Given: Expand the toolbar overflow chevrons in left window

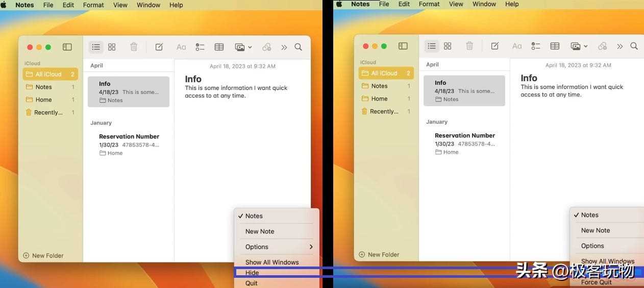Looking at the screenshot, I should click(284, 47).
